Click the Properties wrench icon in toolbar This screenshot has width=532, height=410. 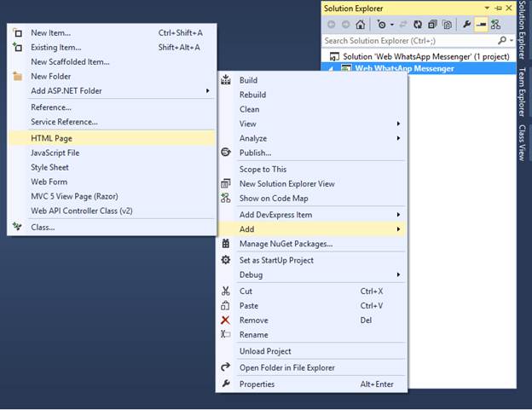467,25
